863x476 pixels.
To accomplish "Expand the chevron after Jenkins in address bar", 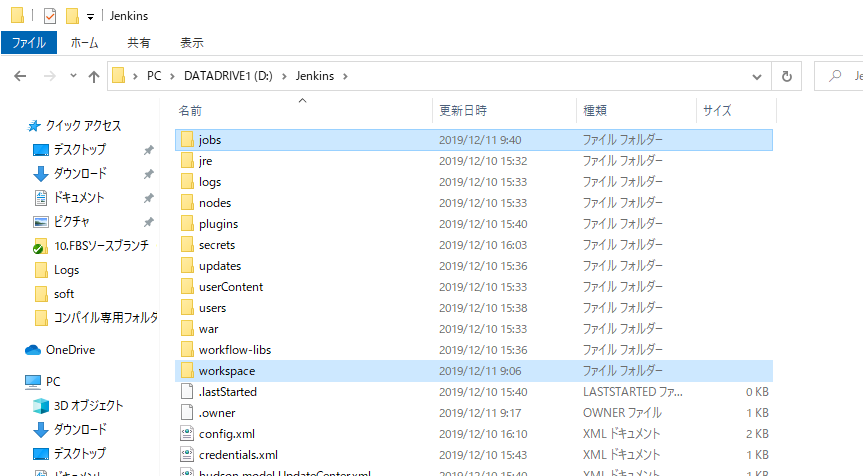I will [x=345, y=76].
